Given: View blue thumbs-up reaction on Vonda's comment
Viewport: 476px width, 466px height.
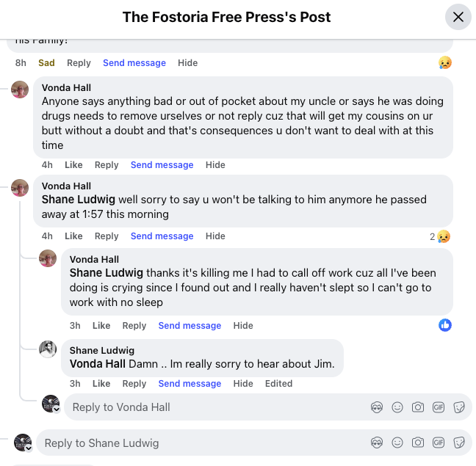Looking at the screenshot, I should pyautogui.click(x=444, y=325).
